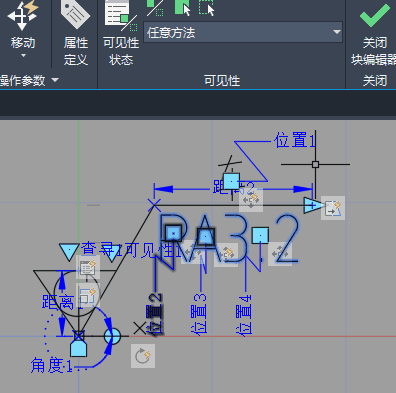
Task: Expand the 移动 action dropdown arrow
Action: [23, 56]
